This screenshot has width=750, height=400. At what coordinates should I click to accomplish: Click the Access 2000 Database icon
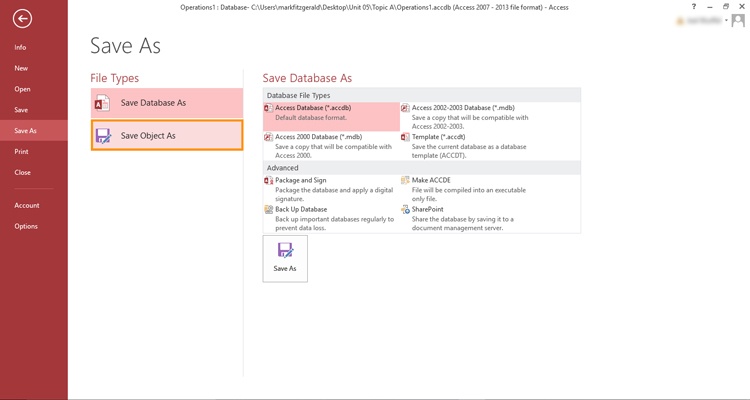268,137
